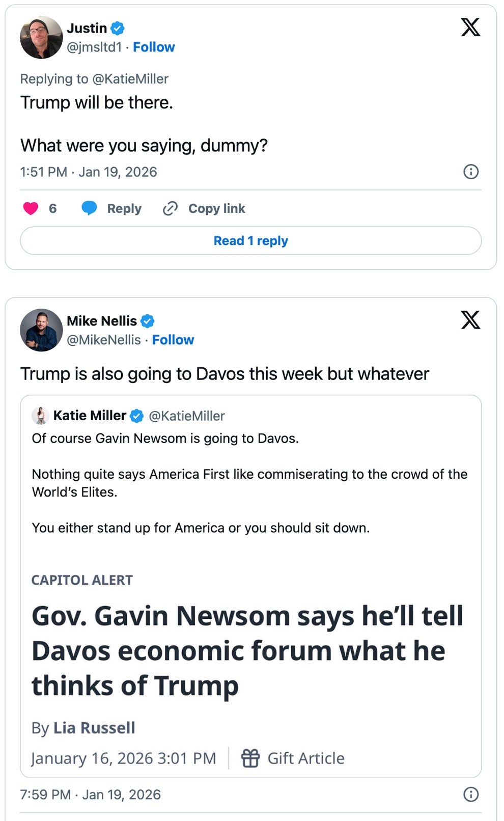504x821 pixels.
Task: Open info icon beside Jan 19 1:51 PM
Action: coord(471,172)
